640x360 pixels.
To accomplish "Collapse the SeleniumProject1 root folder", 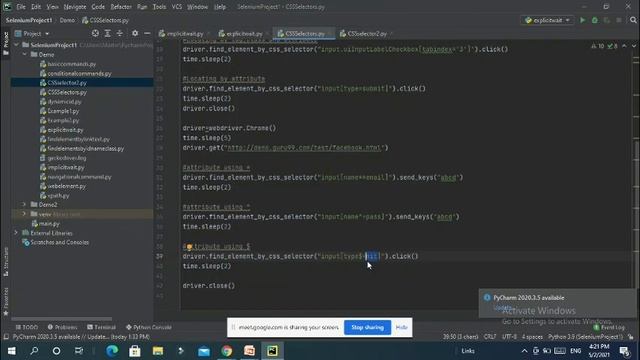I will tap(16, 45).
